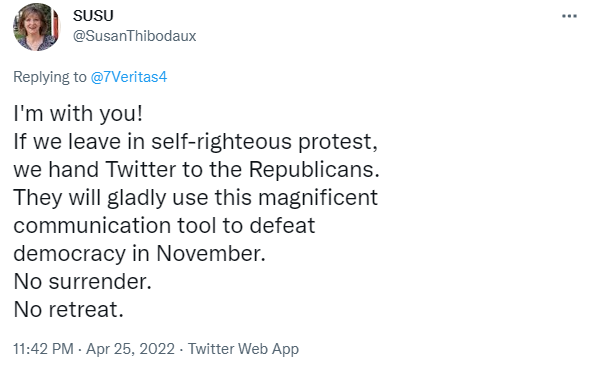The width and height of the screenshot is (595, 374).
Task: Click the 'self-righteous protest' line of the tweet
Action: (x=195, y=141)
